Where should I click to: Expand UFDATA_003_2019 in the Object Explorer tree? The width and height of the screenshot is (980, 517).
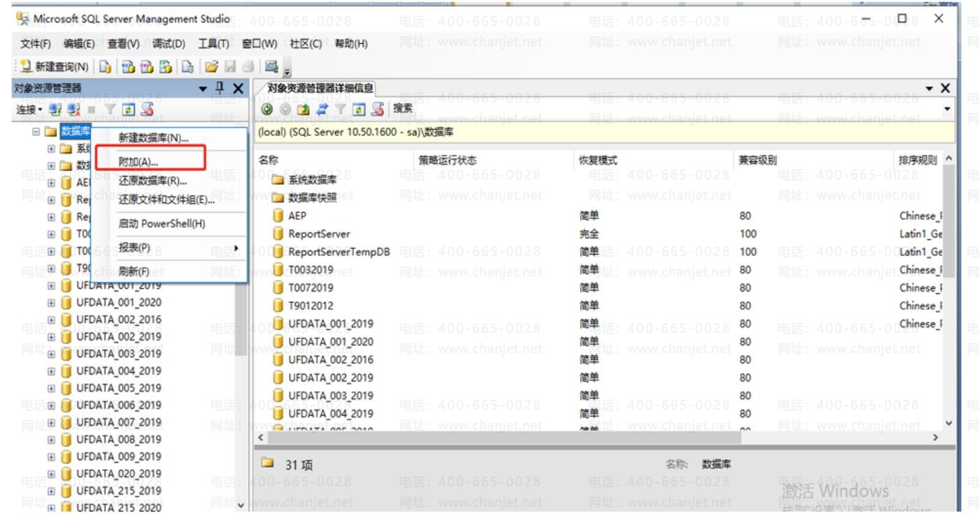point(51,353)
